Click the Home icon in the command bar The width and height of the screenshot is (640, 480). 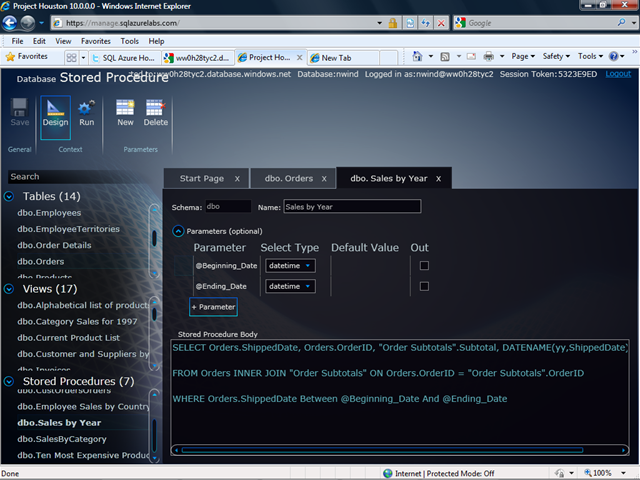coord(417,56)
